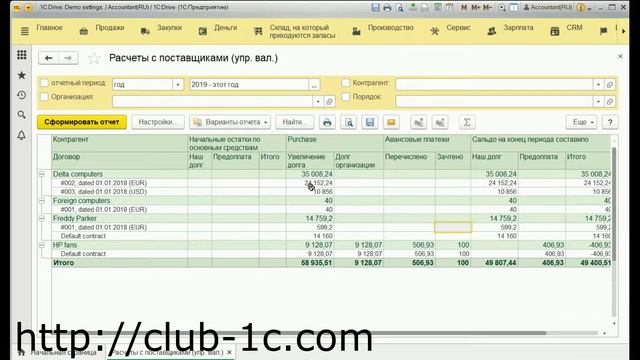Open the Еще more-actions dropdown
Image resolution: width=640 pixels, height=360 pixels.
[582, 122]
